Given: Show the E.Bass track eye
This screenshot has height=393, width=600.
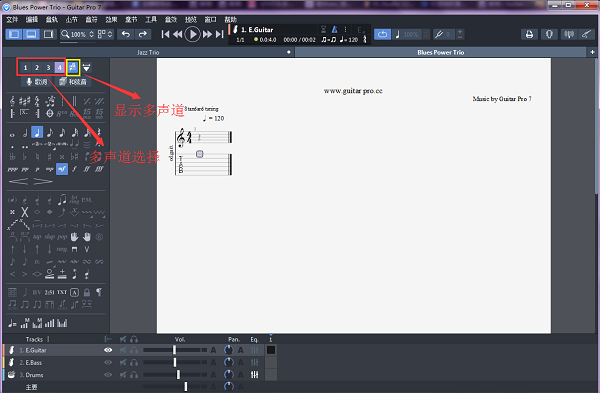Looking at the screenshot, I should point(108,362).
